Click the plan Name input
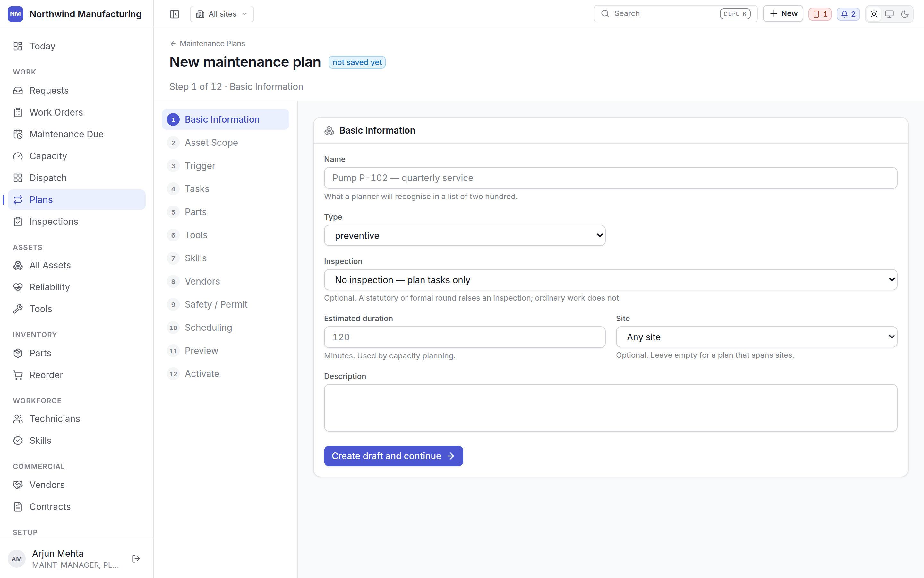The width and height of the screenshot is (924, 578). 611,178
